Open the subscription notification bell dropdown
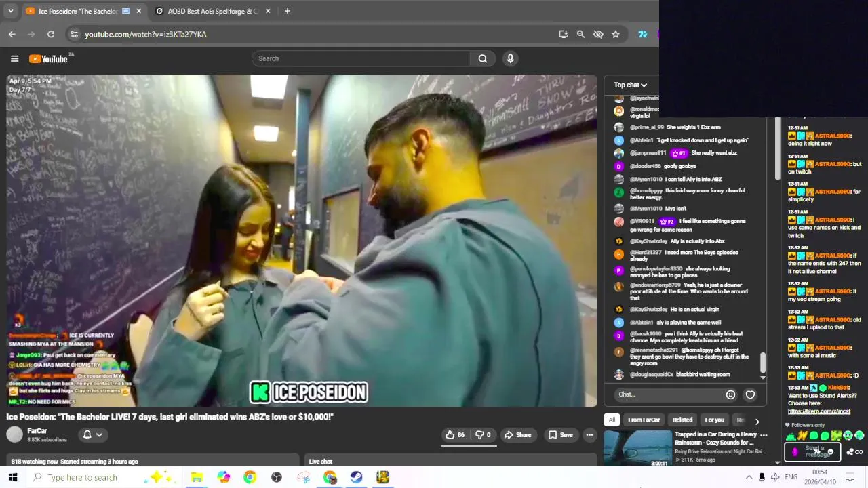The height and width of the screenshot is (488, 868). (93, 435)
